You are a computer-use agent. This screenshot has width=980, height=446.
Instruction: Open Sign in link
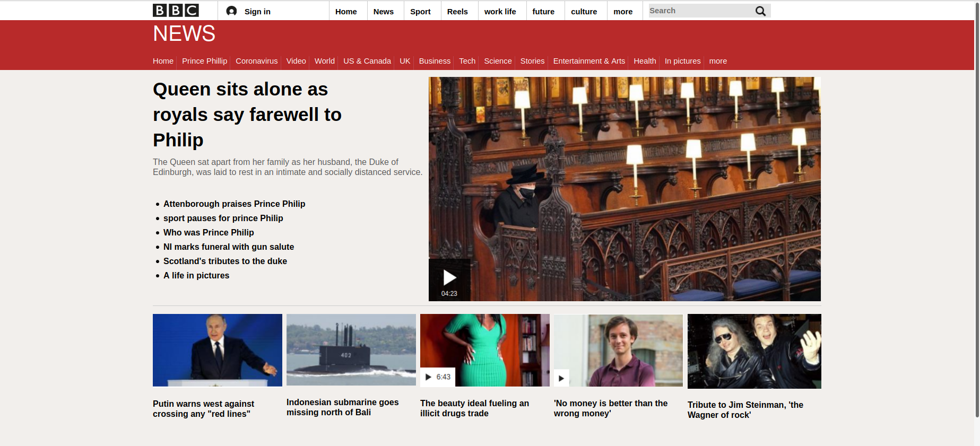coord(257,11)
